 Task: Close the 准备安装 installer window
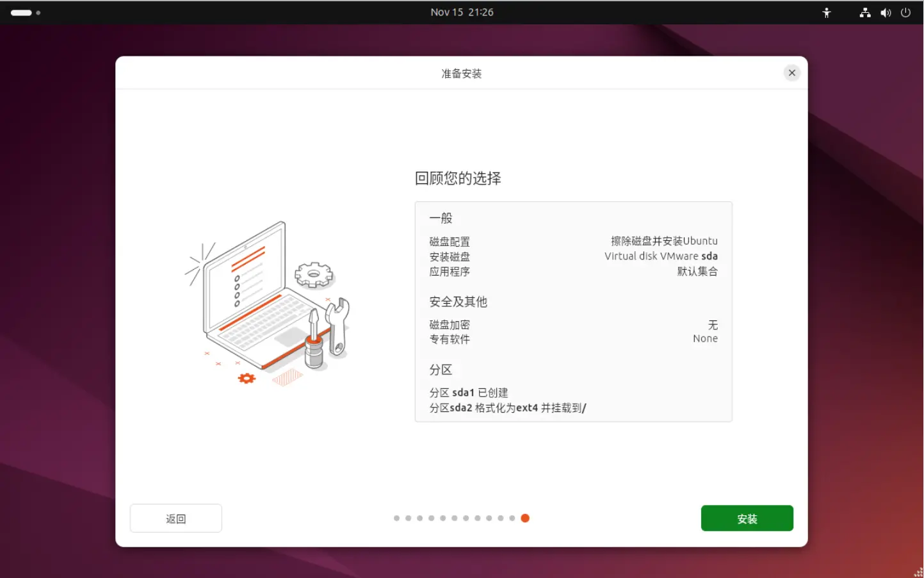(x=791, y=73)
